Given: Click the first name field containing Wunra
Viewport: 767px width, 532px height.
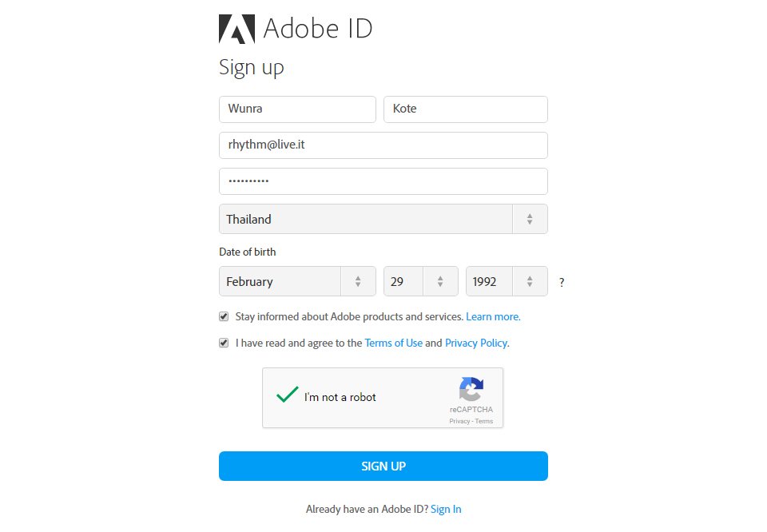Looking at the screenshot, I should coord(297,109).
